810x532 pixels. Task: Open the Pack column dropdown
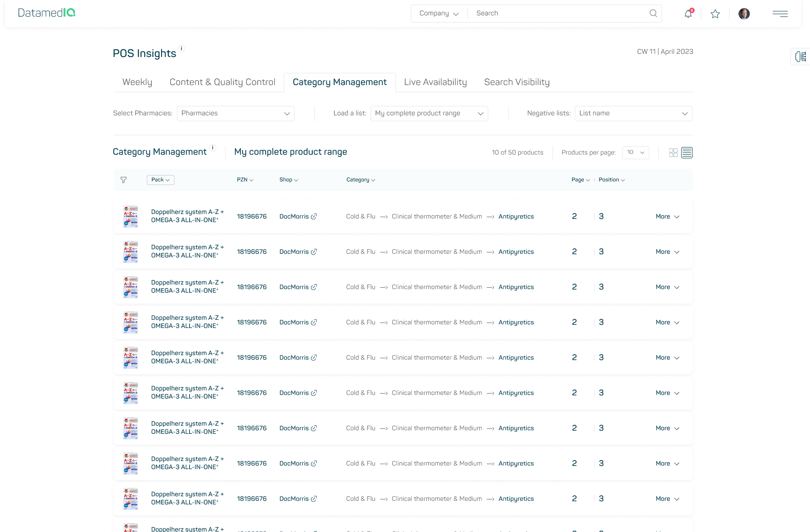pos(161,180)
